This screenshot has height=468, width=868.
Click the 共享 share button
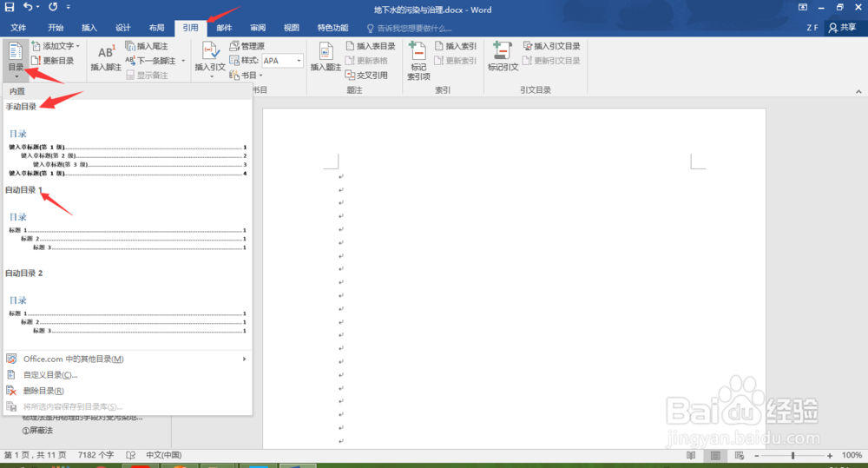tap(842, 27)
